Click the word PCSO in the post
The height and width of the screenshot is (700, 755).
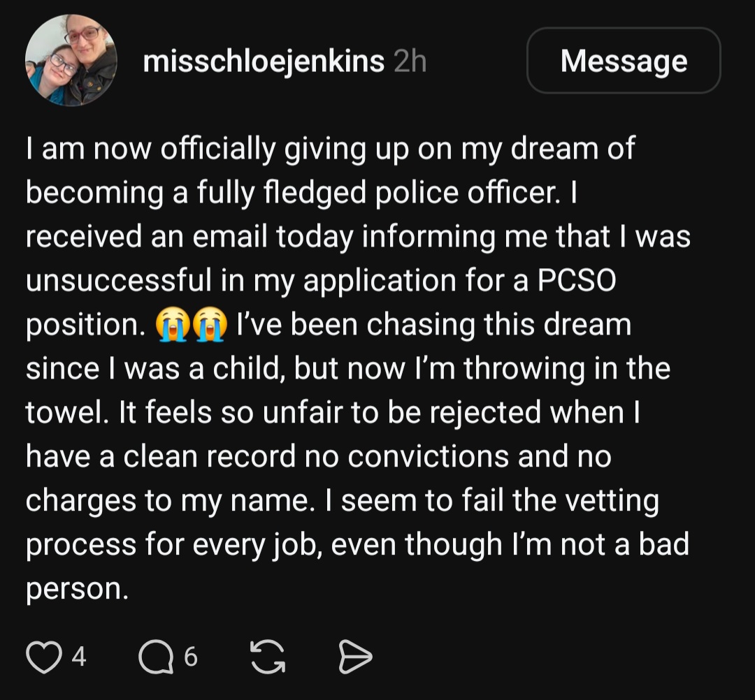(576, 280)
